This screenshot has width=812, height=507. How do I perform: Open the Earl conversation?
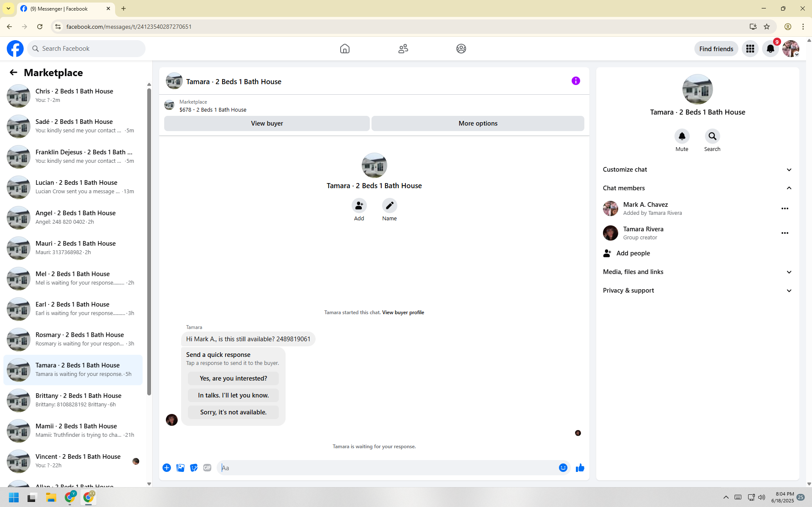coord(73,309)
